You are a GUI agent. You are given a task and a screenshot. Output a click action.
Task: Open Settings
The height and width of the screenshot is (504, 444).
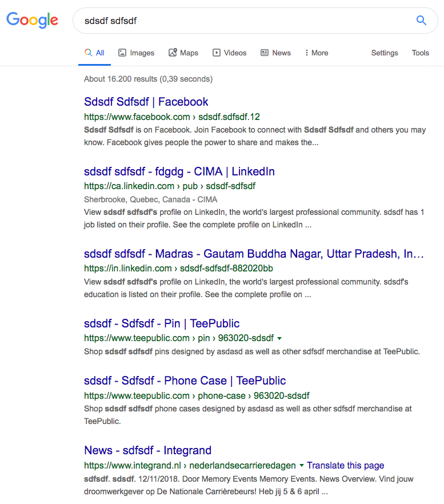(385, 53)
